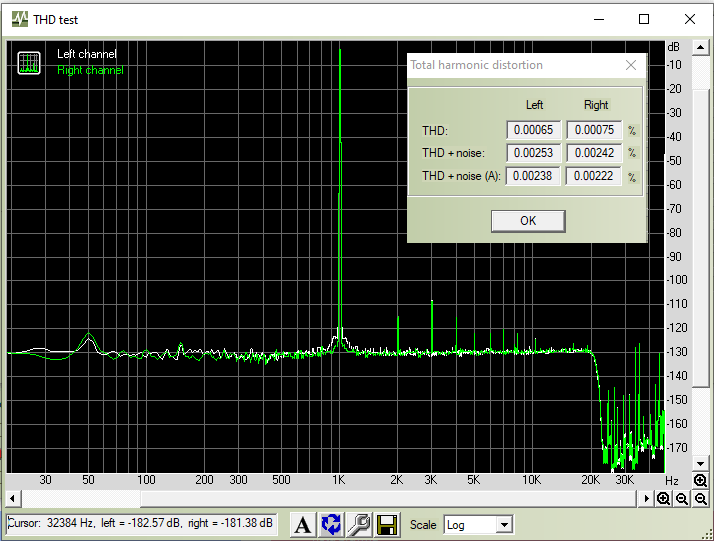Screen dimensions: 714x541
Task: Maximize the THD test window
Action: 644,19
